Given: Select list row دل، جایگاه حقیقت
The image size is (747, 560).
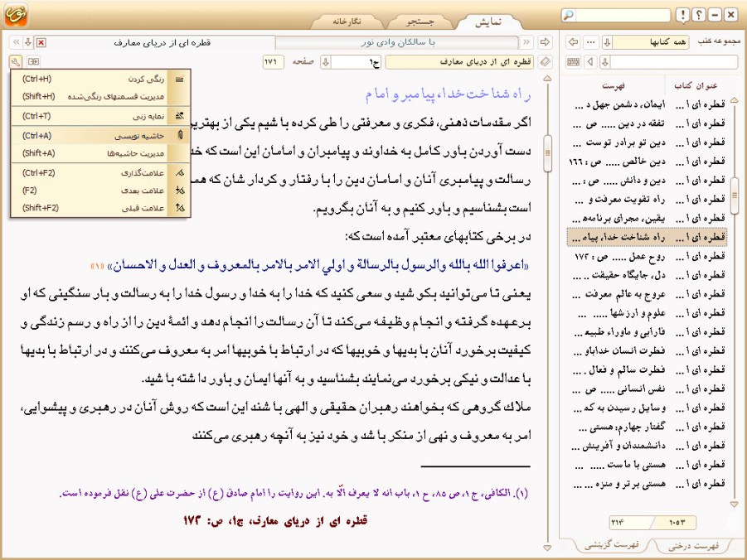Looking at the screenshot, I should tap(647, 275).
